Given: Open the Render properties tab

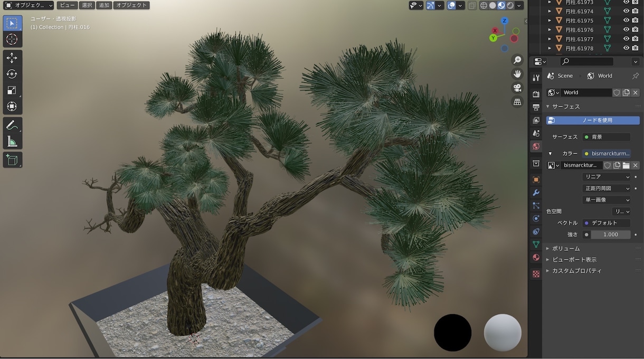Looking at the screenshot, I should point(536,94).
